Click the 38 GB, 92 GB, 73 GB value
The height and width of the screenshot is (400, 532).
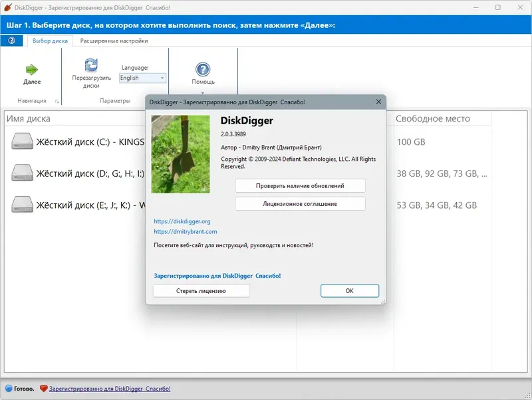(442, 173)
